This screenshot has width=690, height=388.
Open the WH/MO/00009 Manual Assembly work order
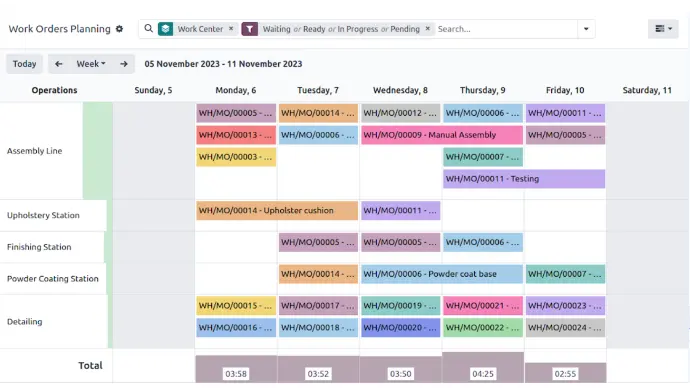[x=442, y=135]
